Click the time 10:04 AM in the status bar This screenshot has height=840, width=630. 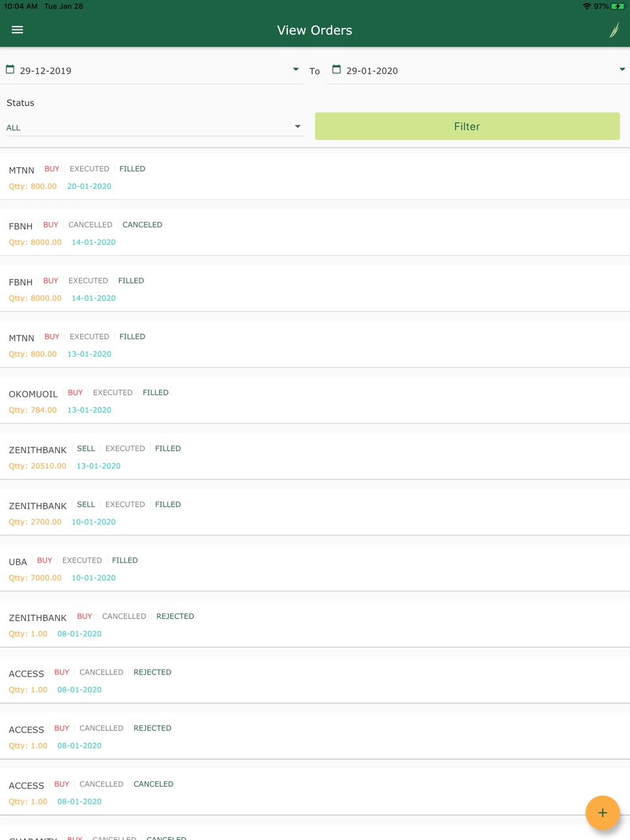point(21,7)
